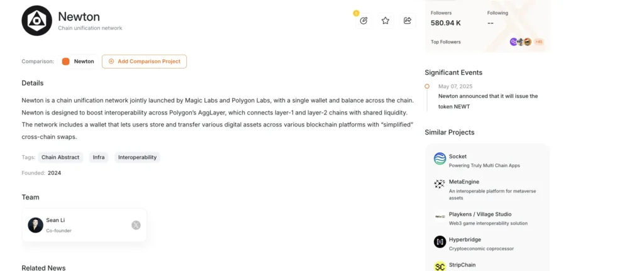Click the purple top follower avatar
Viewport: 644px width, 271px height.
[513, 42]
